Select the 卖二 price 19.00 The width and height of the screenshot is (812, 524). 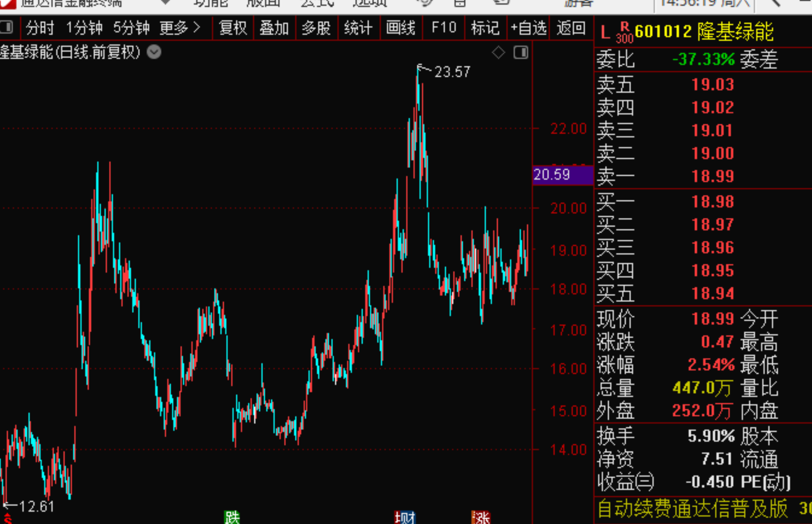(713, 153)
